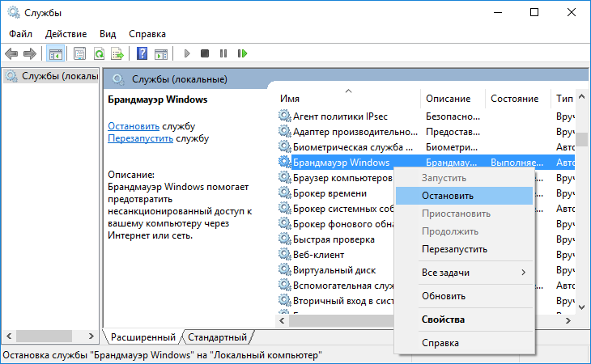Sort by the Состояние column header

(x=517, y=98)
